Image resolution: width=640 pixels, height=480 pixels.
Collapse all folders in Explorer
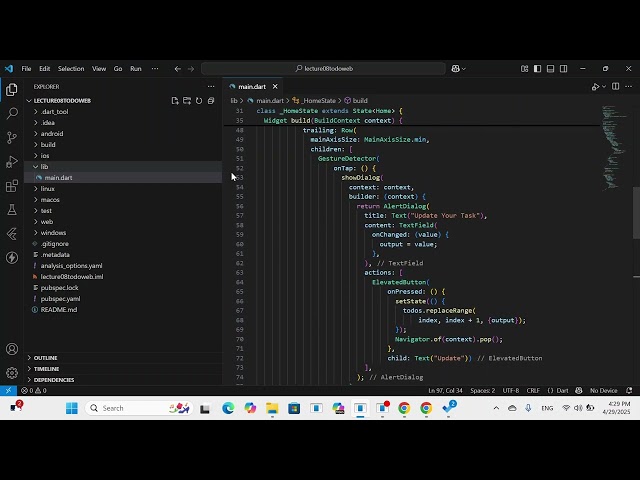[x=211, y=101]
